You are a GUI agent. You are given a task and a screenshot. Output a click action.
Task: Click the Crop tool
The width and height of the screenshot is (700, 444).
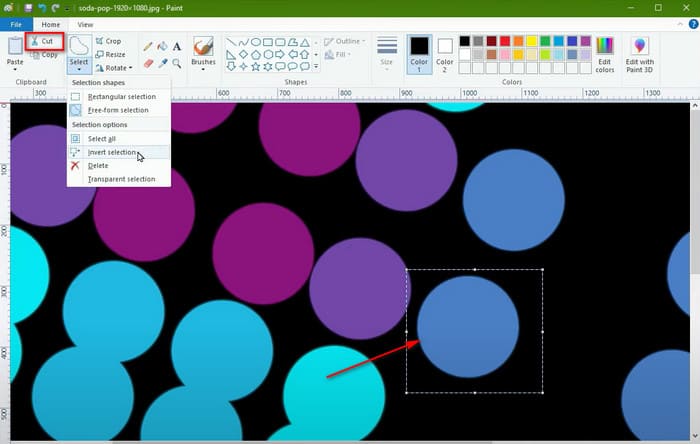coord(108,41)
